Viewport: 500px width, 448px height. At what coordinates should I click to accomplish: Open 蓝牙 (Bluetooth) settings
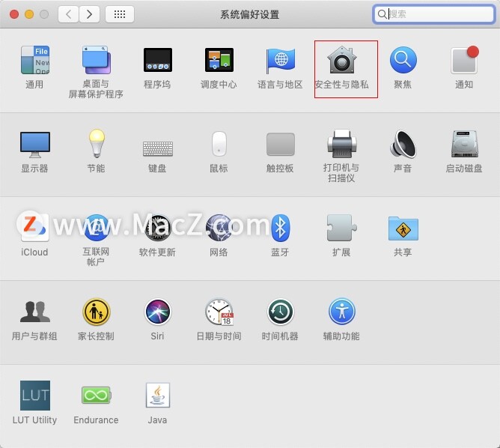click(280, 228)
